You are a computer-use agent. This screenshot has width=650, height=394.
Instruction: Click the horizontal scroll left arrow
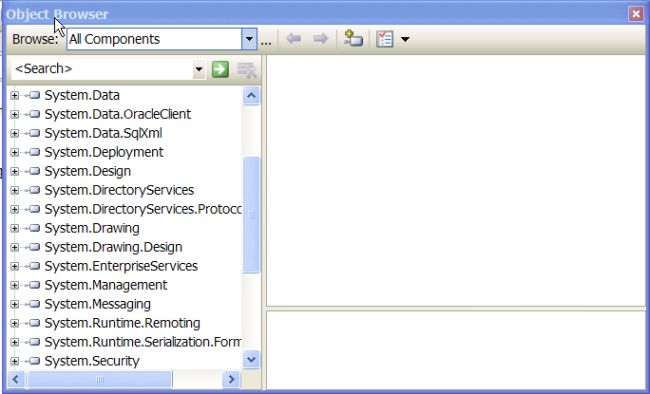[16, 379]
